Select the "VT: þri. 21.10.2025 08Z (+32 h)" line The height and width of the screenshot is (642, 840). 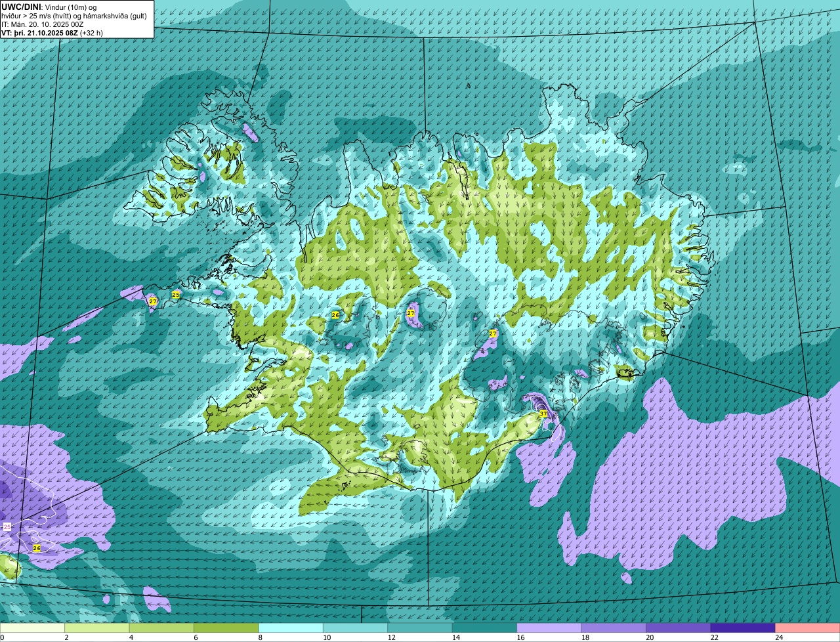click(52, 33)
